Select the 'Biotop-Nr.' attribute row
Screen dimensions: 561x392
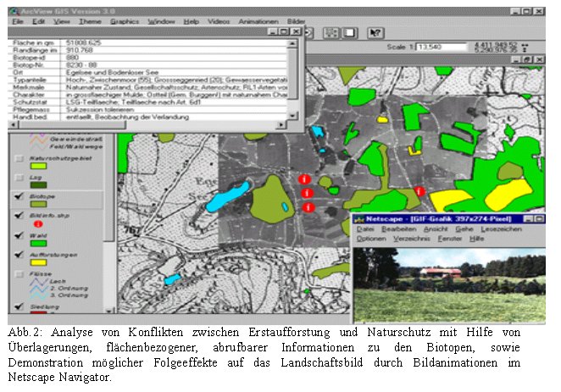148,65
